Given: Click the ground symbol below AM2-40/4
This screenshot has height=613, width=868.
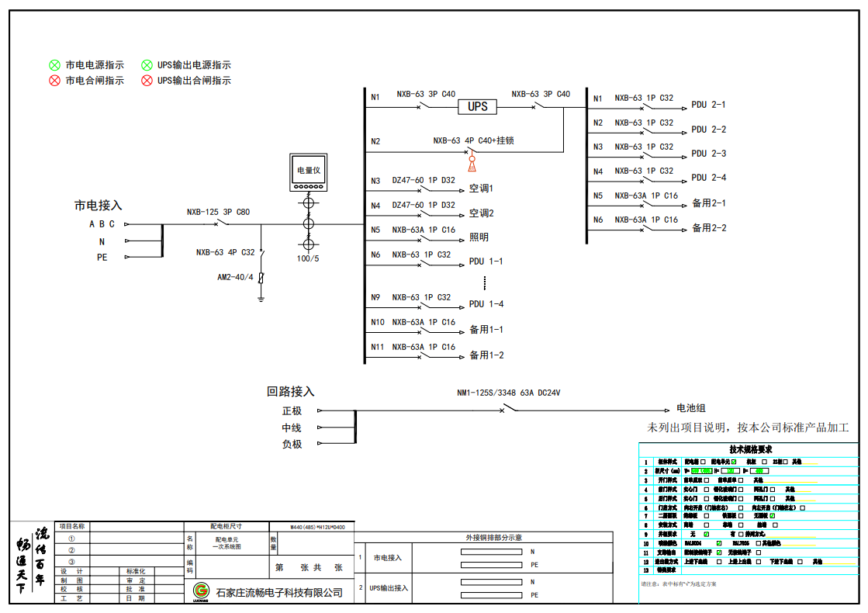Looking at the screenshot, I should coord(261,297).
